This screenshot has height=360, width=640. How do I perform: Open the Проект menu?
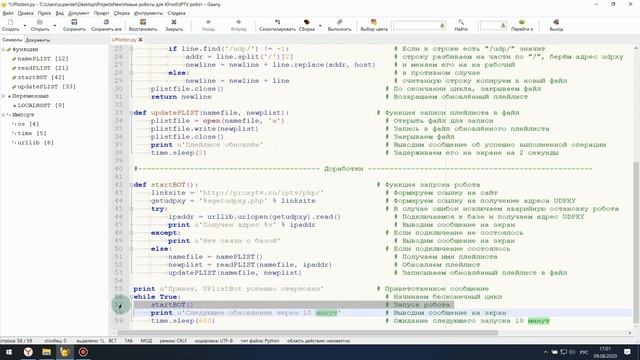click(101, 13)
